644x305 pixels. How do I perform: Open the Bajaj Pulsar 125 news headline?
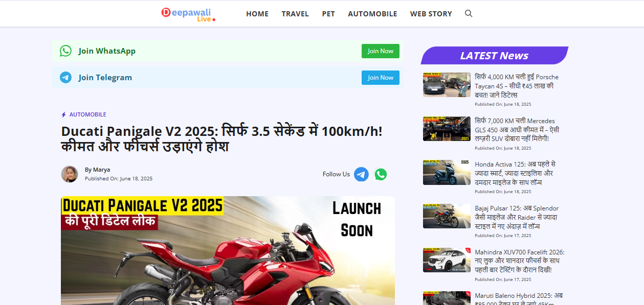(x=517, y=217)
